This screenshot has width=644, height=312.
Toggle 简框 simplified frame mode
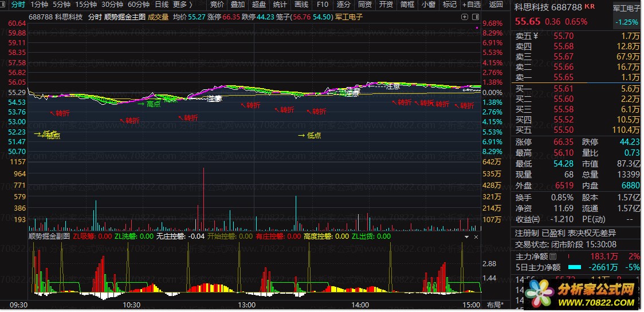[407, 5]
